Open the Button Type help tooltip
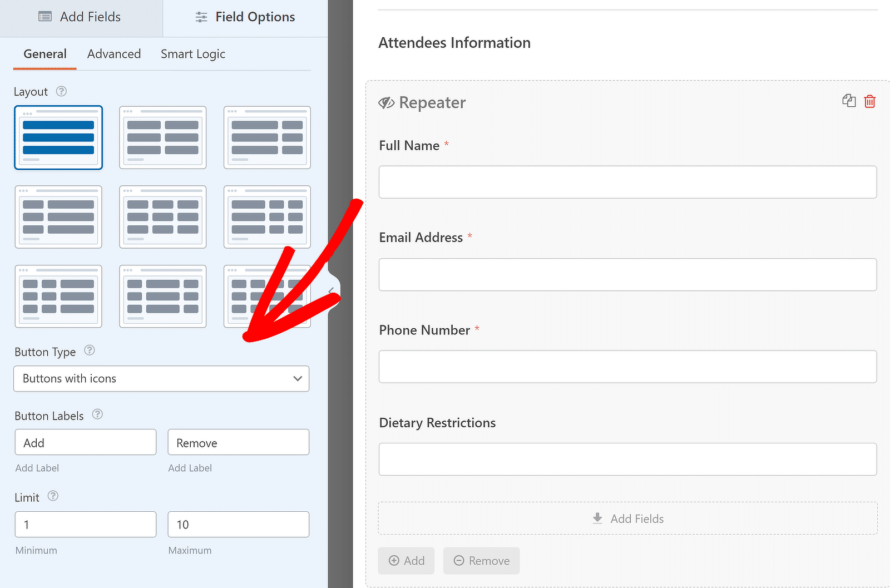This screenshot has width=890, height=588. (x=89, y=350)
